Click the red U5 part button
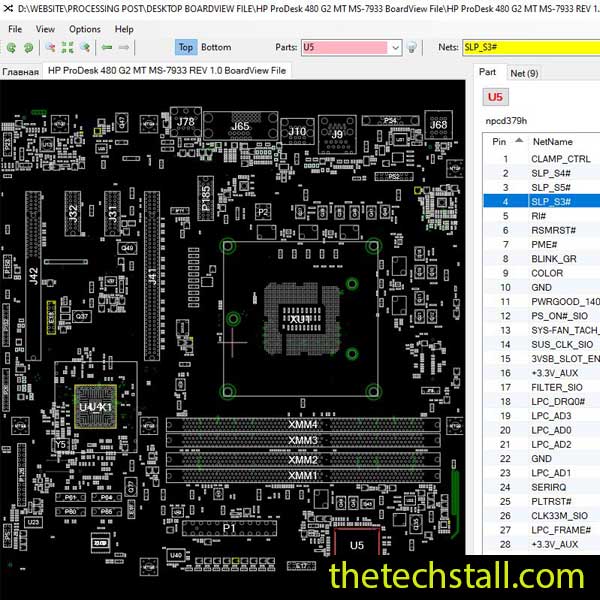 495,97
